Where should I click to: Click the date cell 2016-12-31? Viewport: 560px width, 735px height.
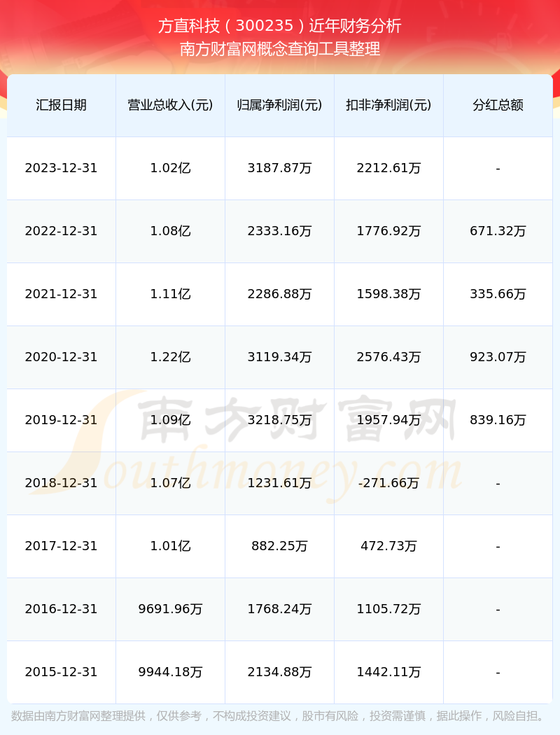[x=62, y=609]
